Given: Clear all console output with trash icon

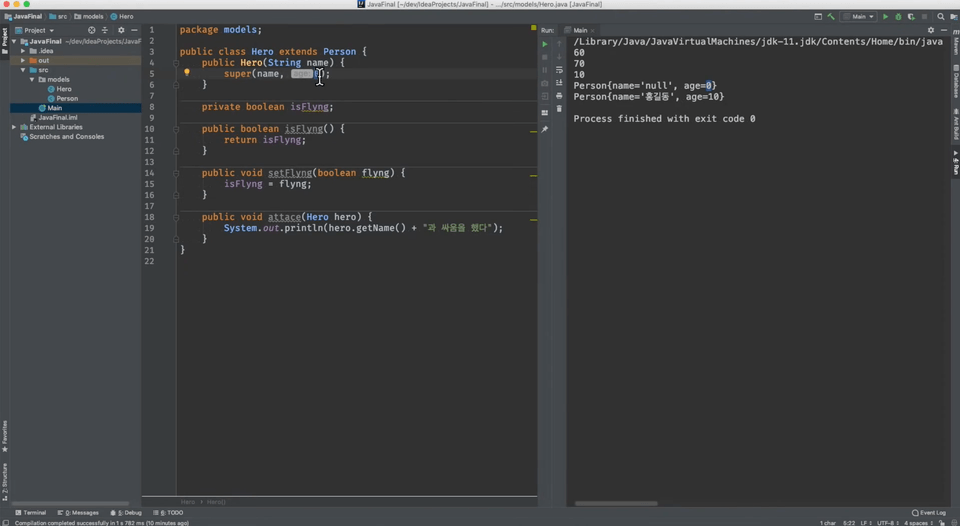Looking at the screenshot, I should pos(559,108).
